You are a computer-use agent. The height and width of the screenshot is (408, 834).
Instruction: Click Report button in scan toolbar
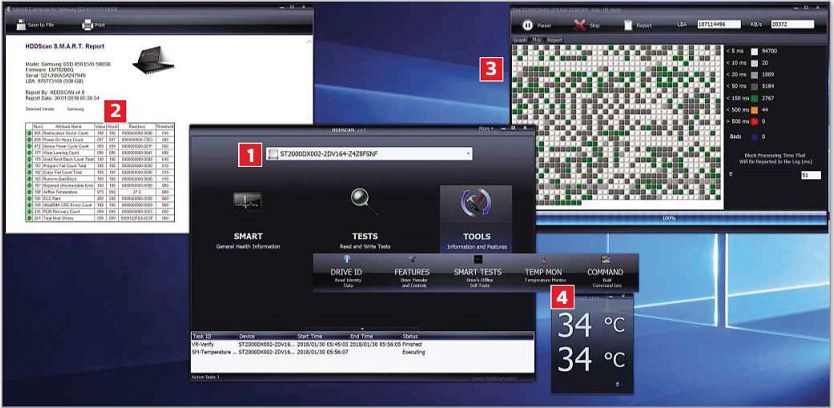click(638, 25)
